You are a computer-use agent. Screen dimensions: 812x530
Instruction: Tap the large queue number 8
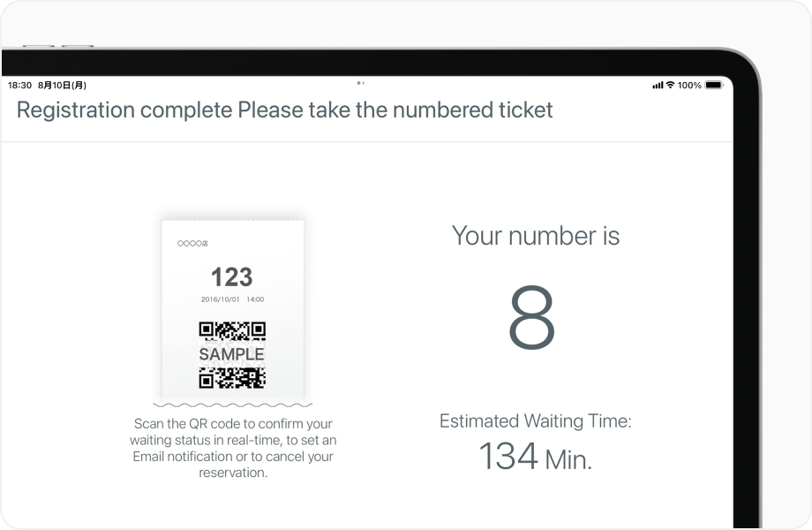(x=532, y=317)
